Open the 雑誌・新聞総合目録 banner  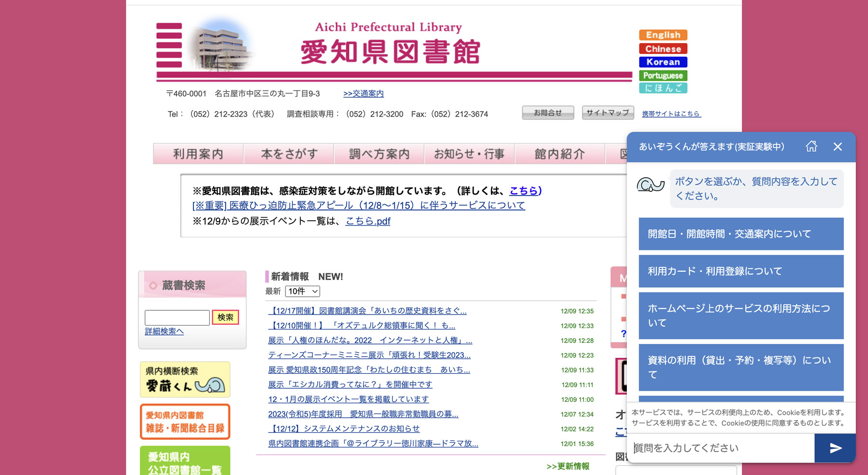coord(185,422)
